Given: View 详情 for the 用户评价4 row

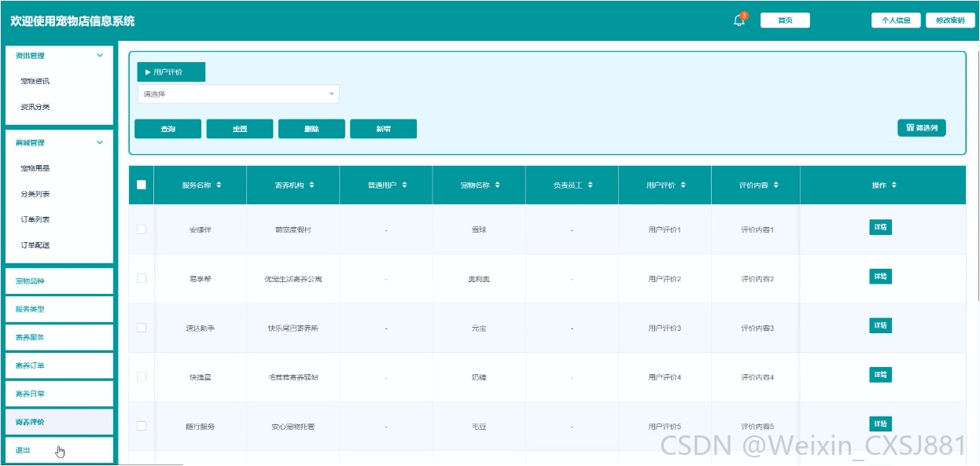Looking at the screenshot, I should pos(880,375).
